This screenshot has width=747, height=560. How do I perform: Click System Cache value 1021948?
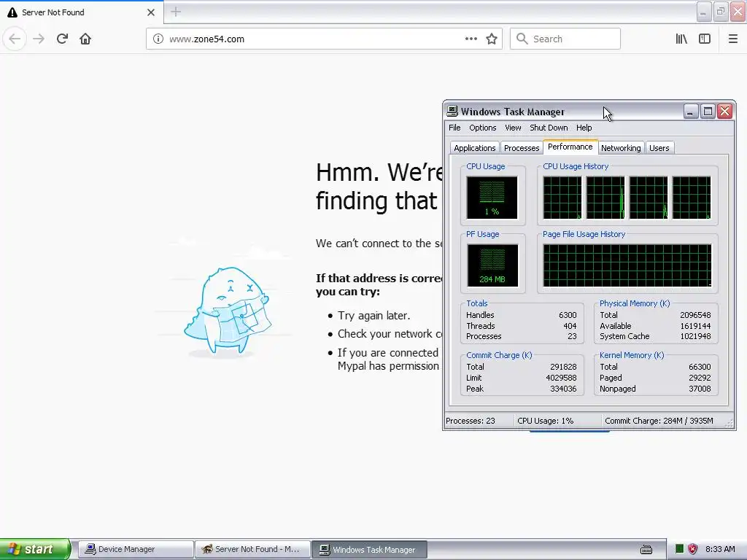point(695,336)
